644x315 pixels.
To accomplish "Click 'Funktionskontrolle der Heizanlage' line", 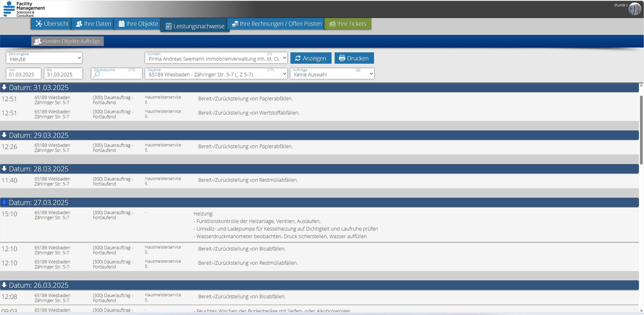I will pos(257,221).
